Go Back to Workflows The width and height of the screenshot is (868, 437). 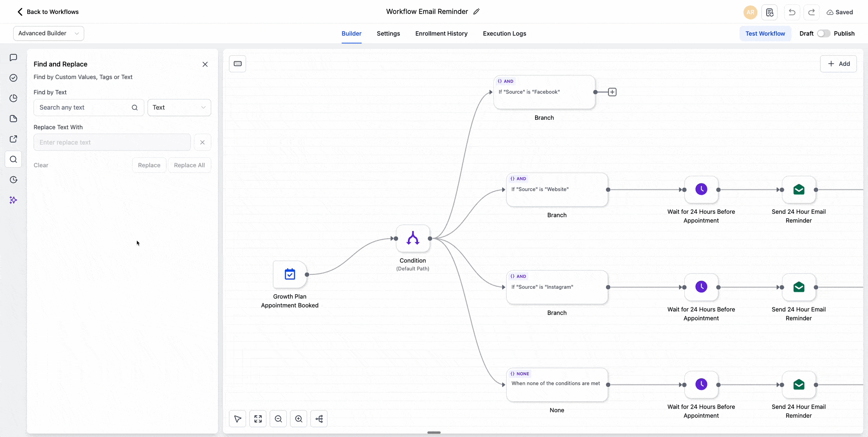[x=47, y=12]
